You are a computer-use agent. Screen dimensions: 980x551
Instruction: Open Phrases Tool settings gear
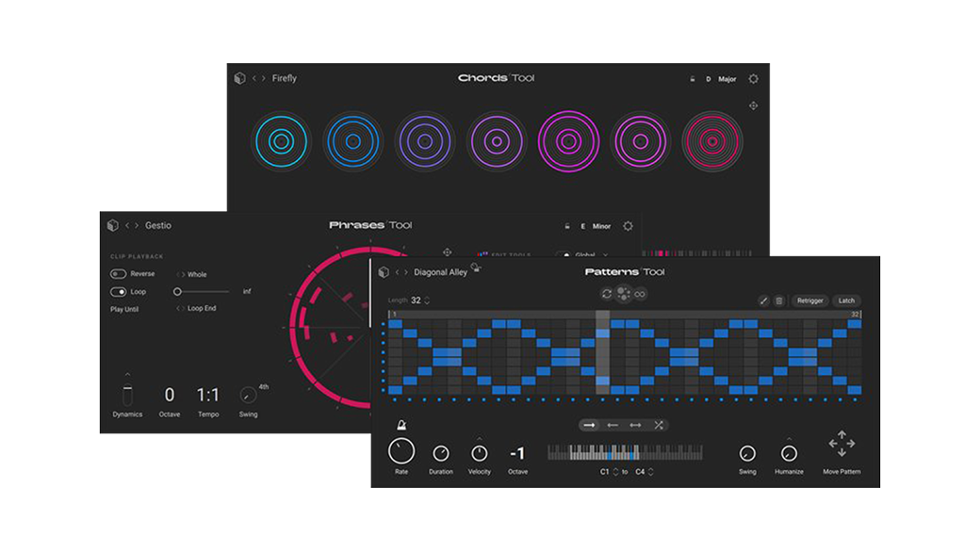tap(629, 226)
